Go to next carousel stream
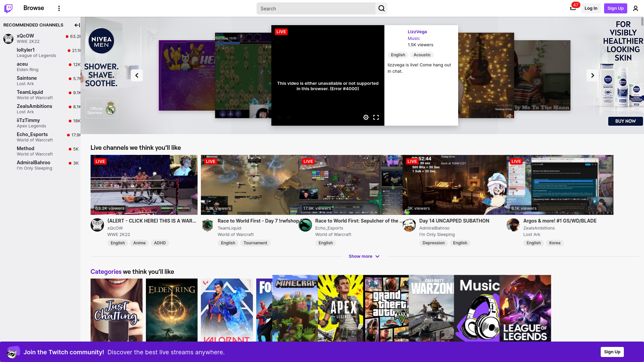The height and width of the screenshot is (362, 644). click(x=593, y=75)
